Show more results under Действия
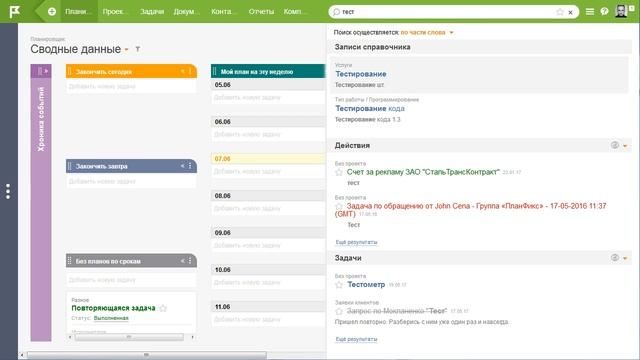Screen dimensions: 640x360 (356, 242)
